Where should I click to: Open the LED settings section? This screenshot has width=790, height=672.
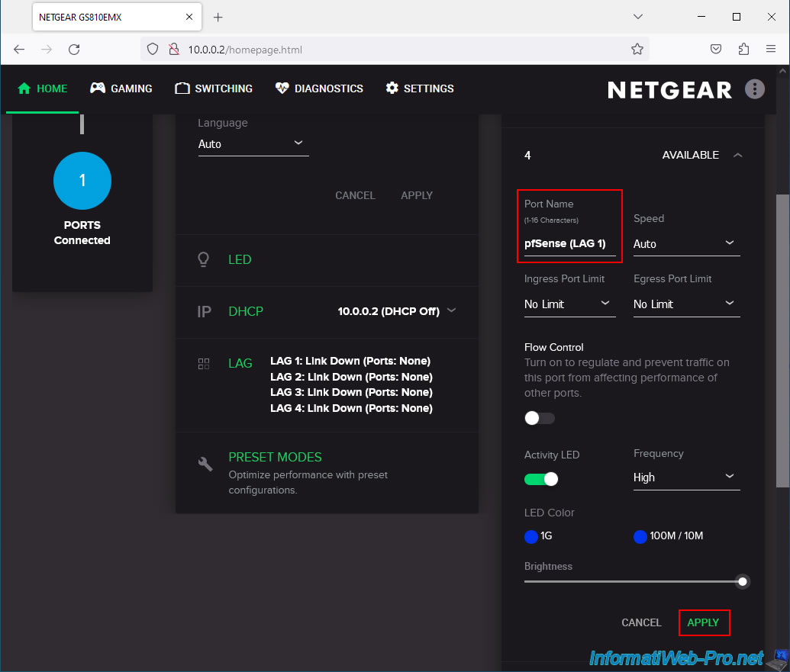coord(240,260)
